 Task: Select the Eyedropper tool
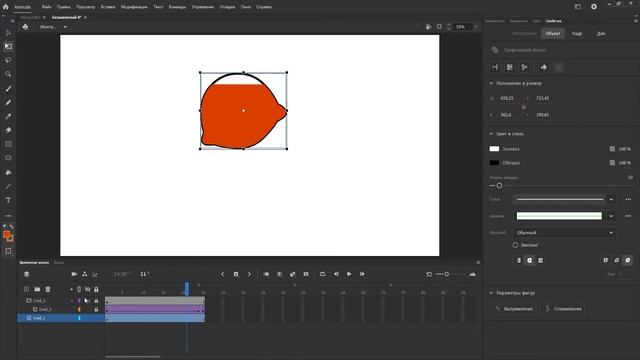point(8,116)
